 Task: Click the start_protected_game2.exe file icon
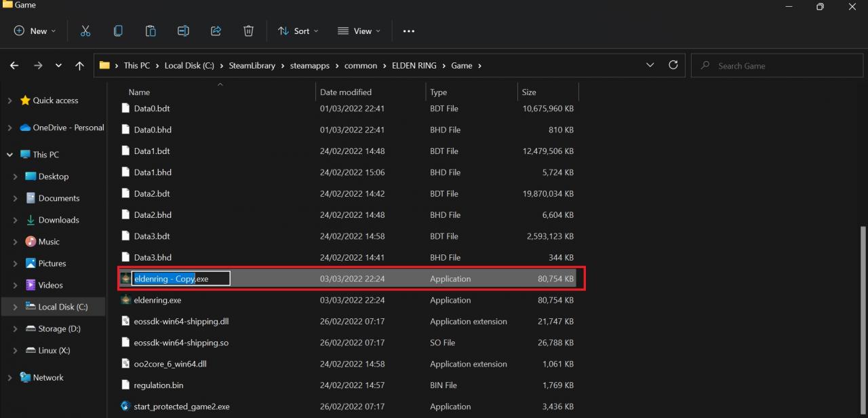125,406
